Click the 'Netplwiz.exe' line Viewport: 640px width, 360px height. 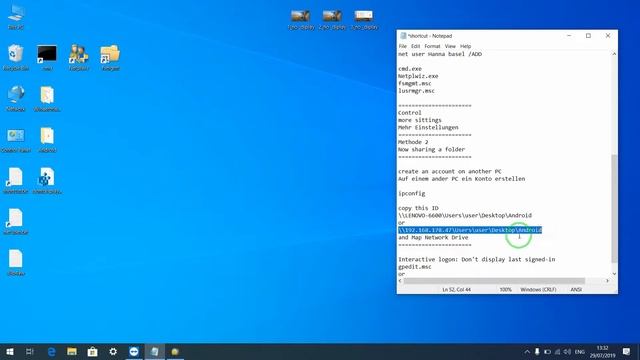[418, 76]
